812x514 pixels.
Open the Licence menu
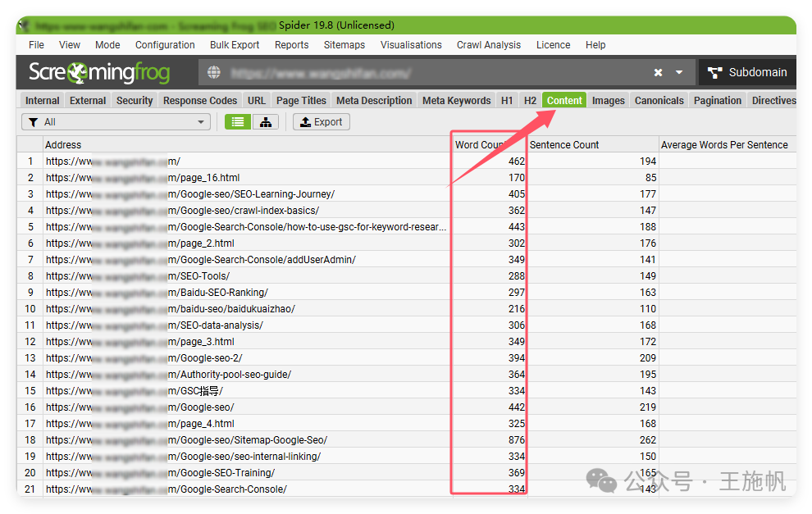[553, 45]
